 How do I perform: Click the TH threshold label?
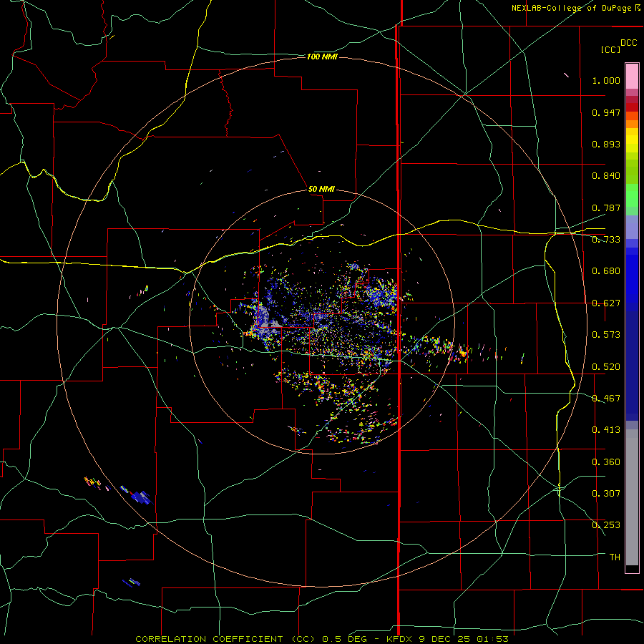click(615, 557)
